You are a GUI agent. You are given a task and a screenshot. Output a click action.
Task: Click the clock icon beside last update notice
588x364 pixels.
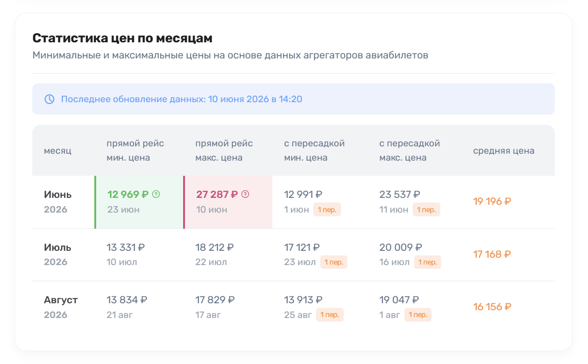pos(49,99)
